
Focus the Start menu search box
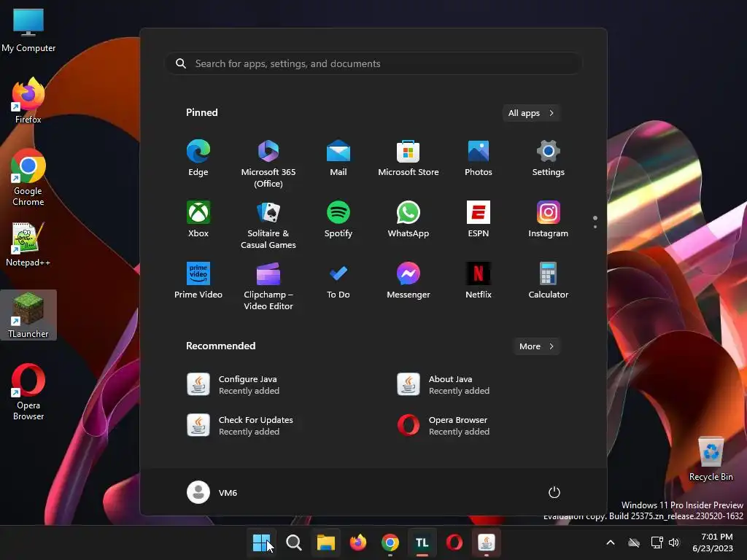[x=373, y=64]
